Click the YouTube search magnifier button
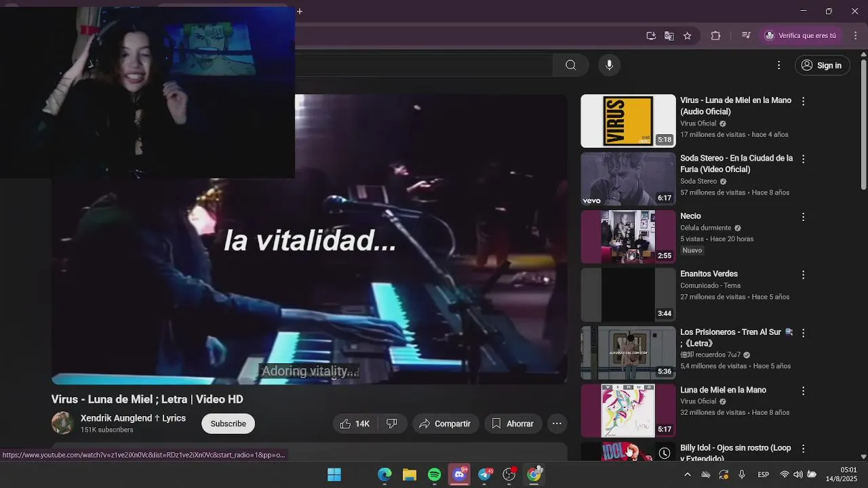 pyautogui.click(x=570, y=65)
